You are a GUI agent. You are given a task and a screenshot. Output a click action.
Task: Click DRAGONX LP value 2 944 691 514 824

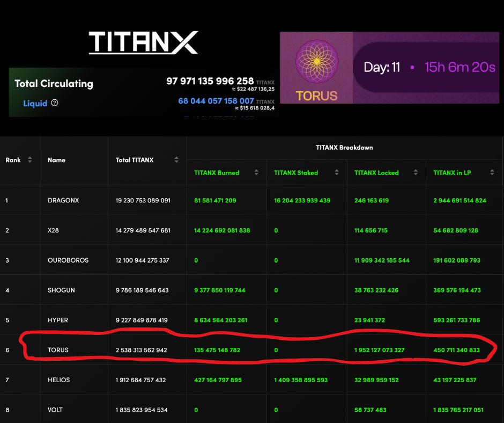459,200
